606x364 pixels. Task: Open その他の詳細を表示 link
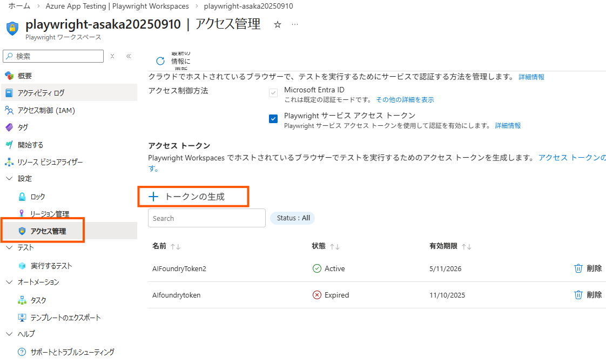pyautogui.click(x=405, y=100)
